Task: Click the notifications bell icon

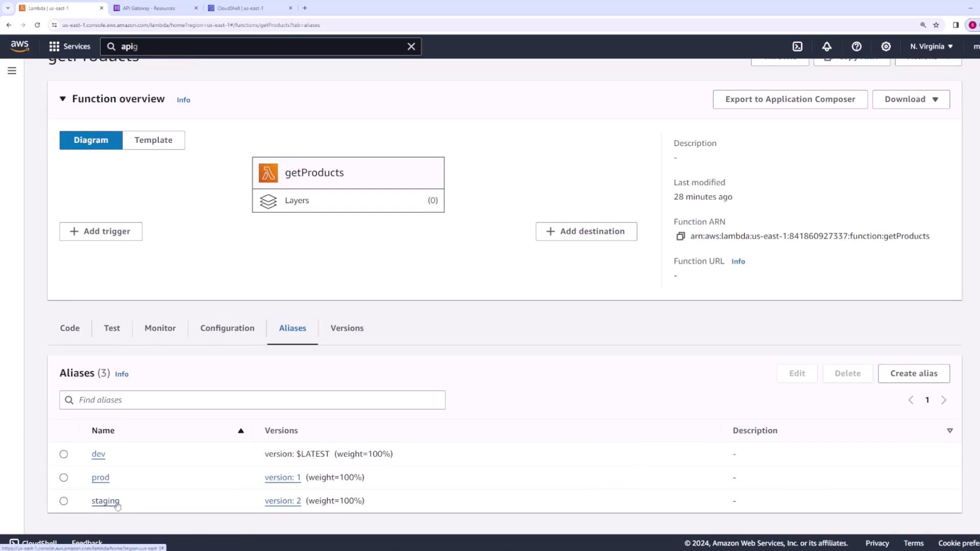Action: pyautogui.click(x=827, y=46)
